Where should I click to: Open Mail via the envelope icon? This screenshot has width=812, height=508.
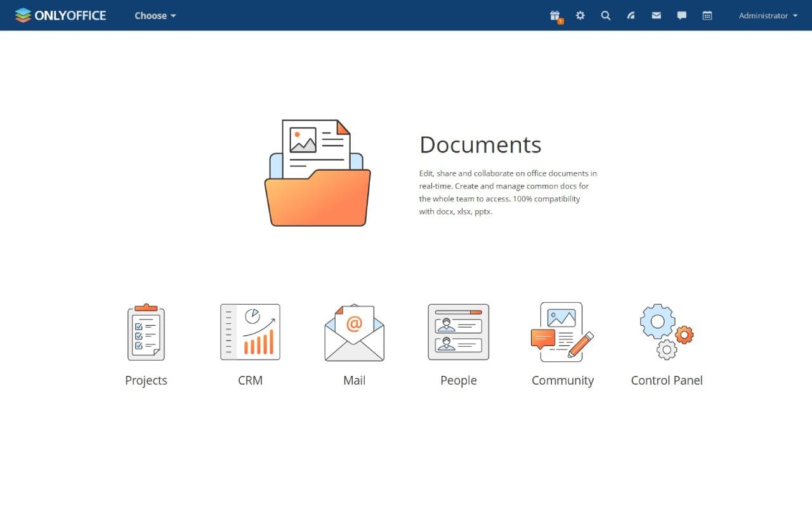click(x=656, y=15)
